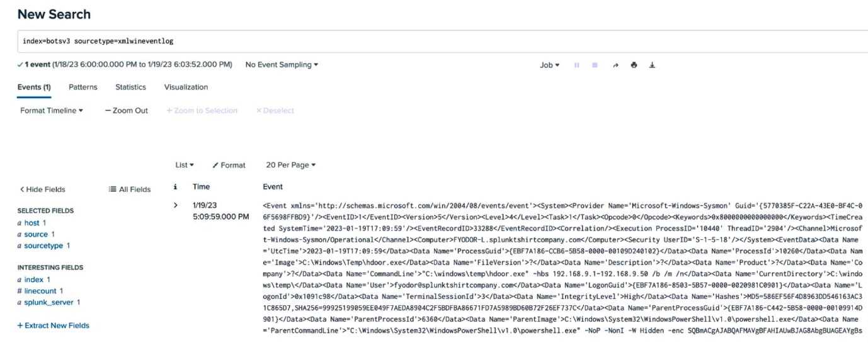The height and width of the screenshot is (343, 868).
Task: Open the 20 Per Page dropdown
Action: [290, 165]
